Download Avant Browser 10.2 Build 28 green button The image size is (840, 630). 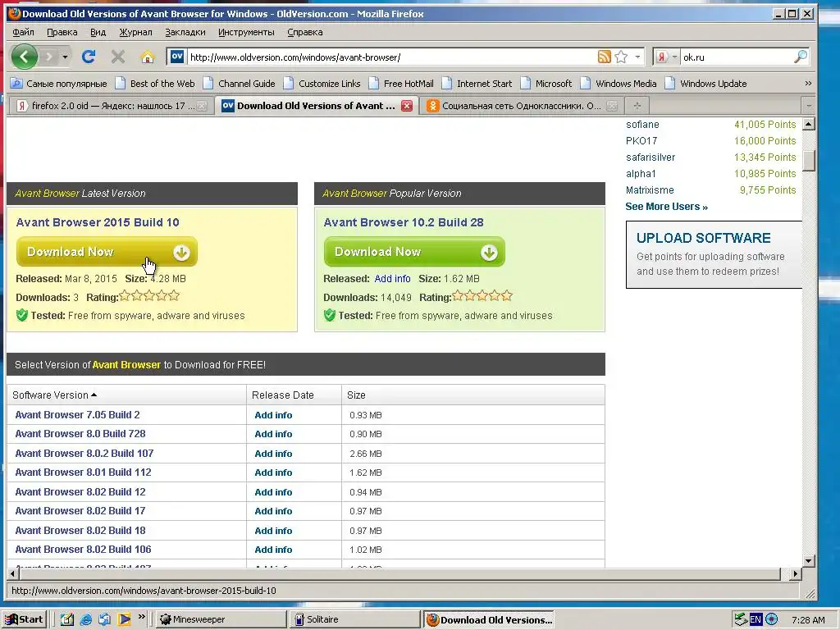point(414,252)
